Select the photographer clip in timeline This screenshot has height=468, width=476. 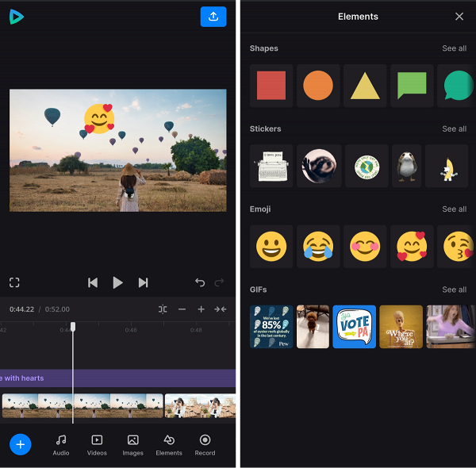tap(201, 406)
